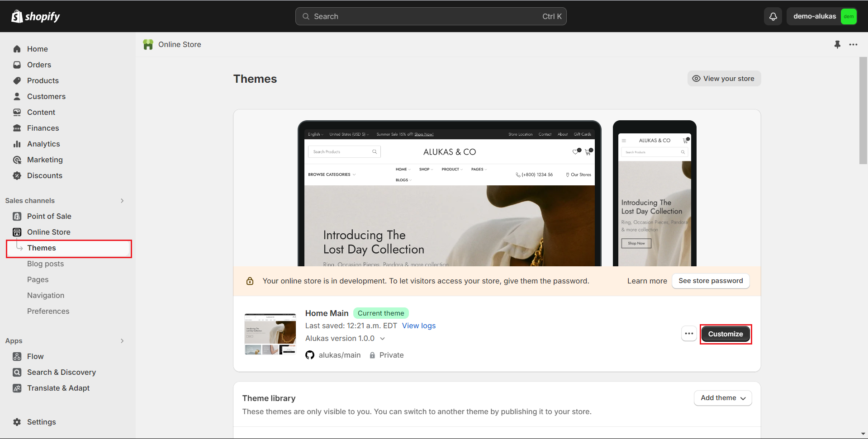Image resolution: width=868 pixels, height=439 pixels.
Task: Click the desktop theme preview image
Action: pos(450,194)
